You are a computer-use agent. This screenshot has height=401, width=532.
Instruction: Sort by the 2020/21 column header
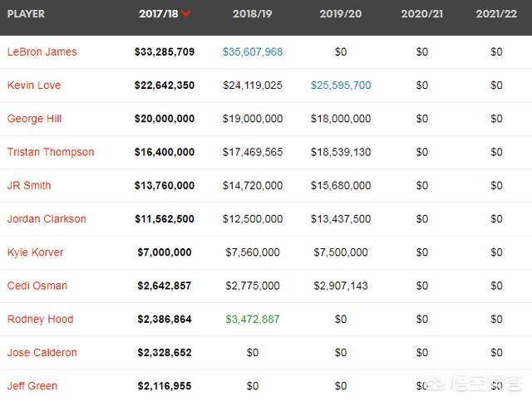[421, 14]
